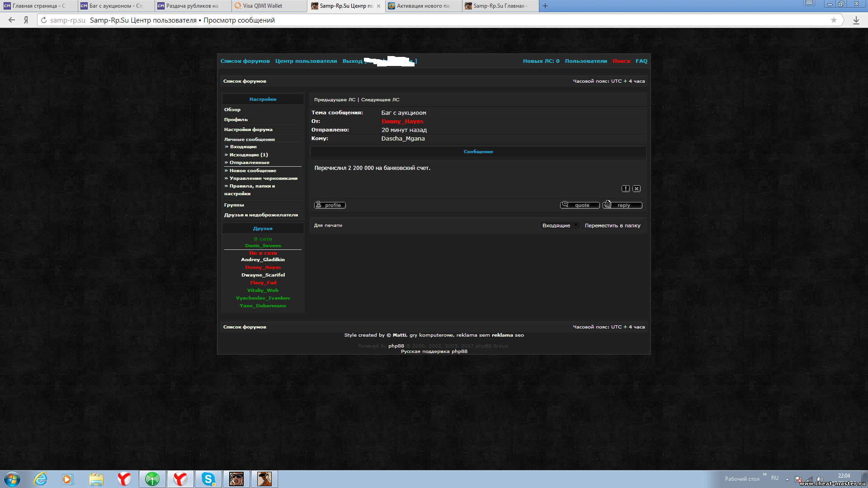Click the delete message X icon
This screenshot has width=868, height=488.
coord(637,188)
